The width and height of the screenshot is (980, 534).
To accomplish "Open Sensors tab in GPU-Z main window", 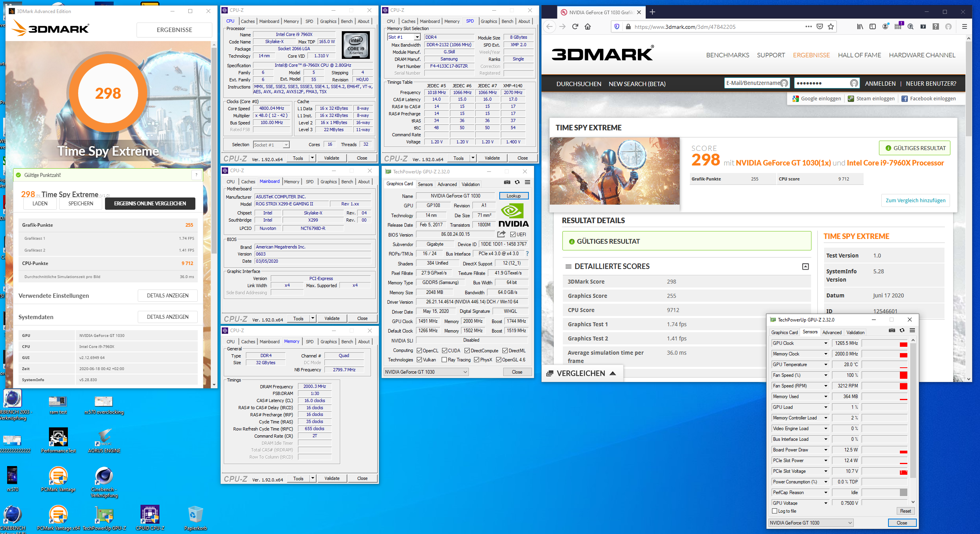I will 425,184.
